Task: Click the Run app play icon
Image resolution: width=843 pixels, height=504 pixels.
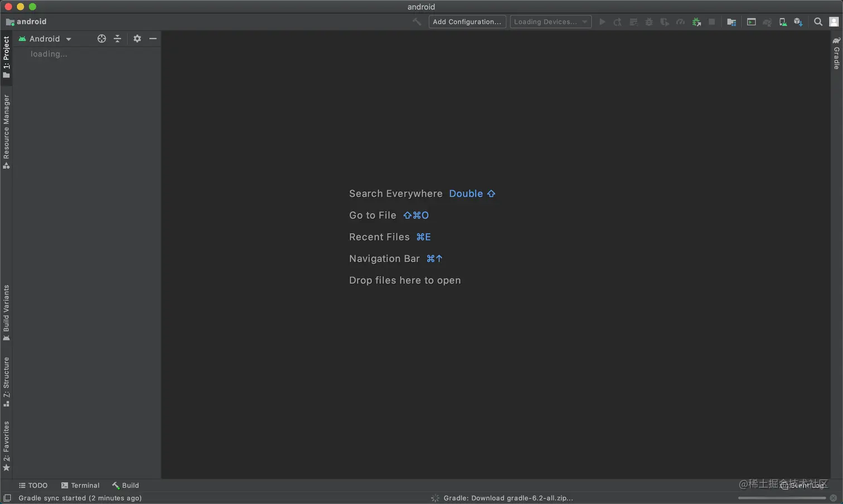Action: [x=602, y=22]
